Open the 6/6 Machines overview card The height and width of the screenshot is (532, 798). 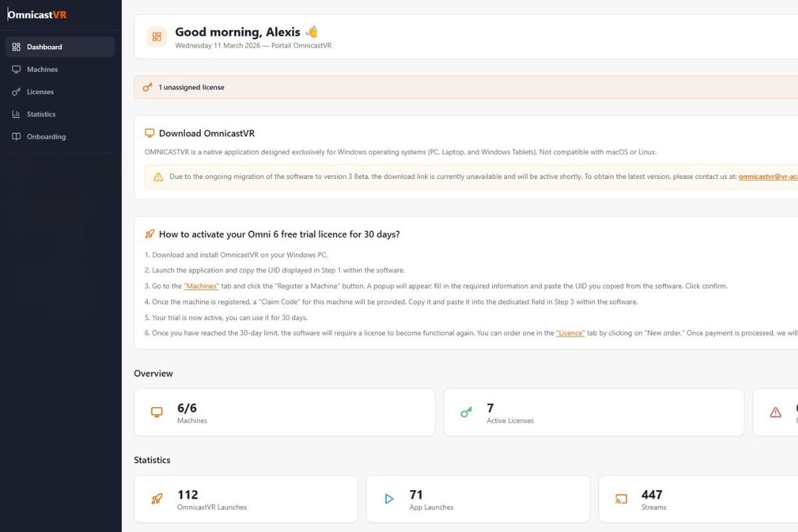[x=284, y=412]
